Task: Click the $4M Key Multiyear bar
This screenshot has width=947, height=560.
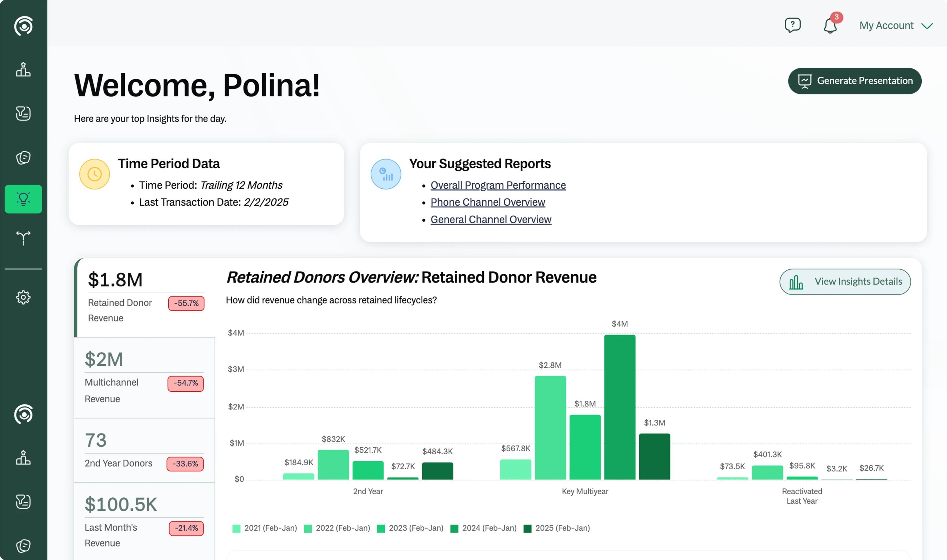Action: 619,407
